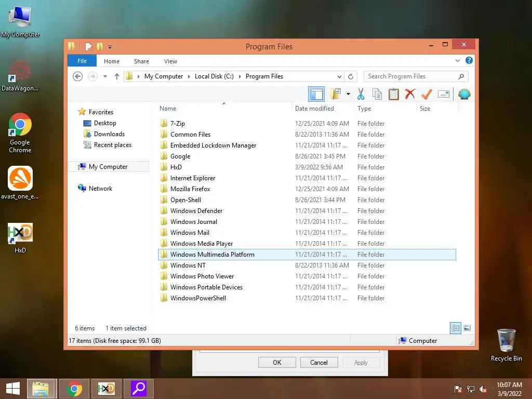Screen dimensions: 532x399
Task: Select Desktop under Favorites
Action: coord(105,123)
